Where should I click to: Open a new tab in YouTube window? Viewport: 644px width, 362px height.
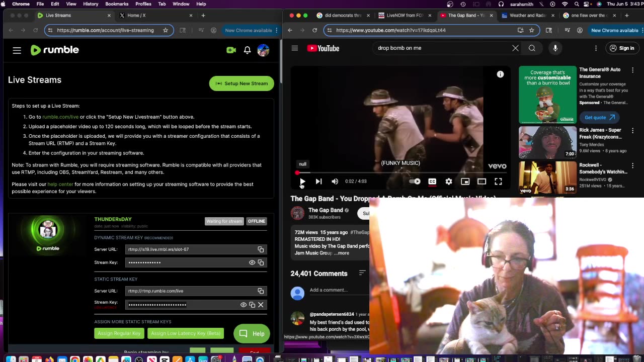click(x=626, y=15)
